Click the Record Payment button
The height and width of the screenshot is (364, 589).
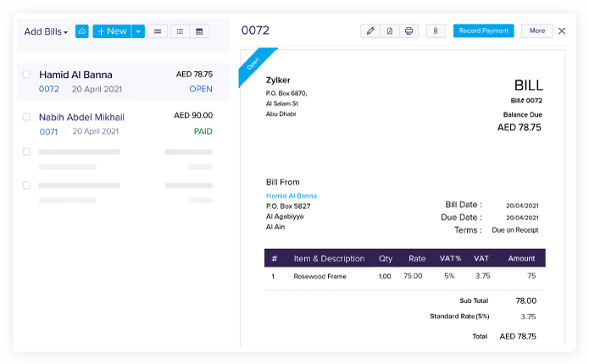pyautogui.click(x=483, y=30)
